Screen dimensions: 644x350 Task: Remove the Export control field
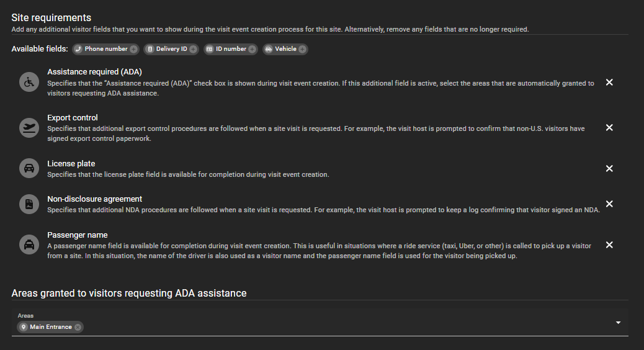pyautogui.click(x=609, y=127)
